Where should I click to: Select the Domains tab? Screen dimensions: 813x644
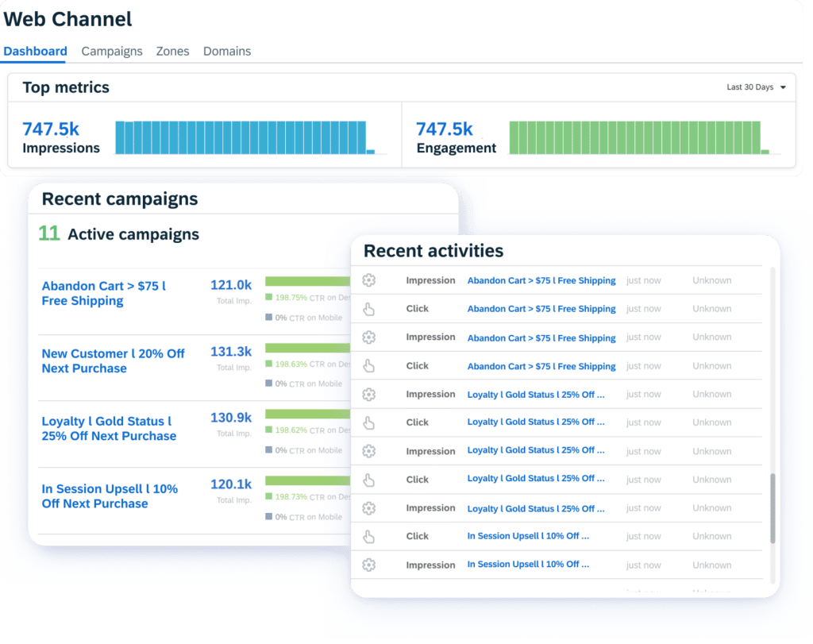227,51
